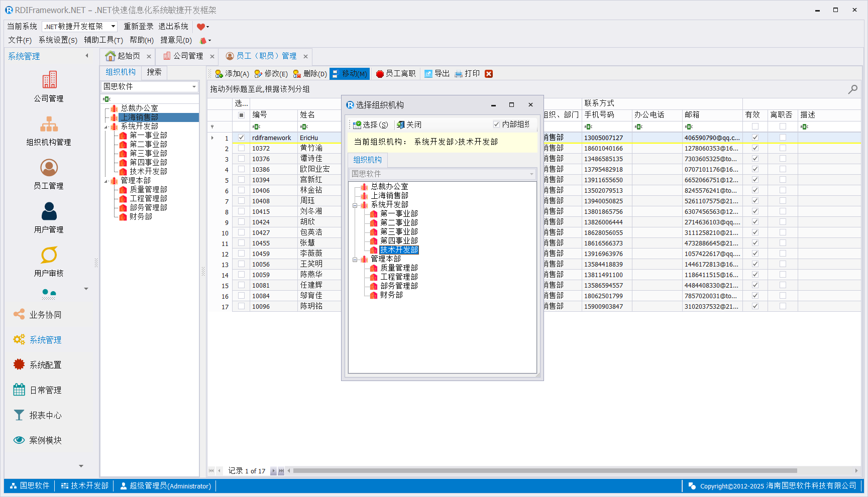The image size is (868, 497).
Task: Uncheck the selection box for rdiframework row
Action: click(x=241, y=138)
